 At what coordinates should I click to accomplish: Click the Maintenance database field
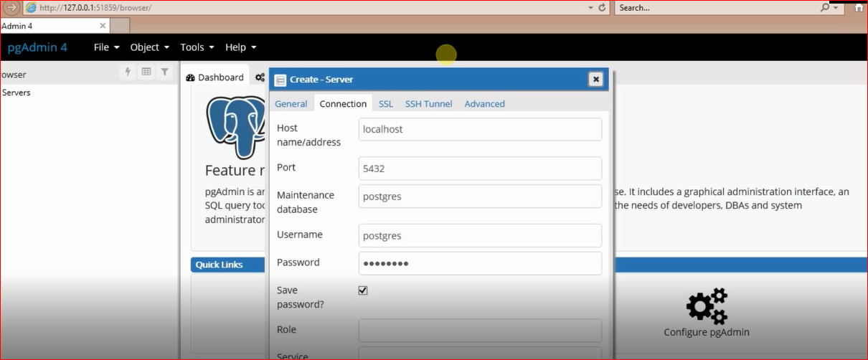480,196
